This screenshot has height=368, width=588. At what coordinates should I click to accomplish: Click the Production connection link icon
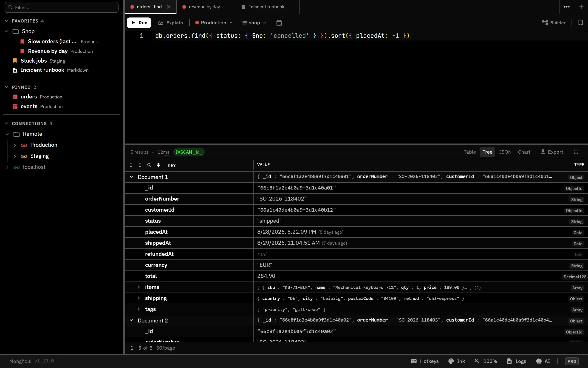(x=24, y=145)
